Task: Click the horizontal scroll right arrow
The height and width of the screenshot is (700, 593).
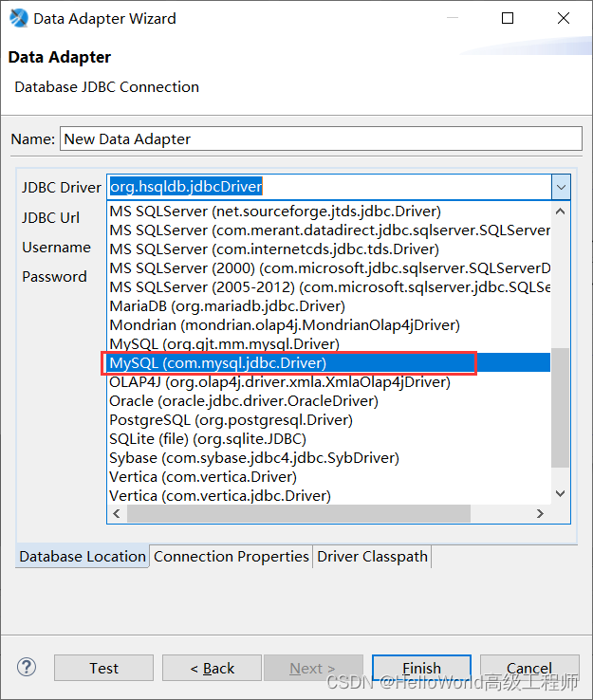Action: [540, 513]
